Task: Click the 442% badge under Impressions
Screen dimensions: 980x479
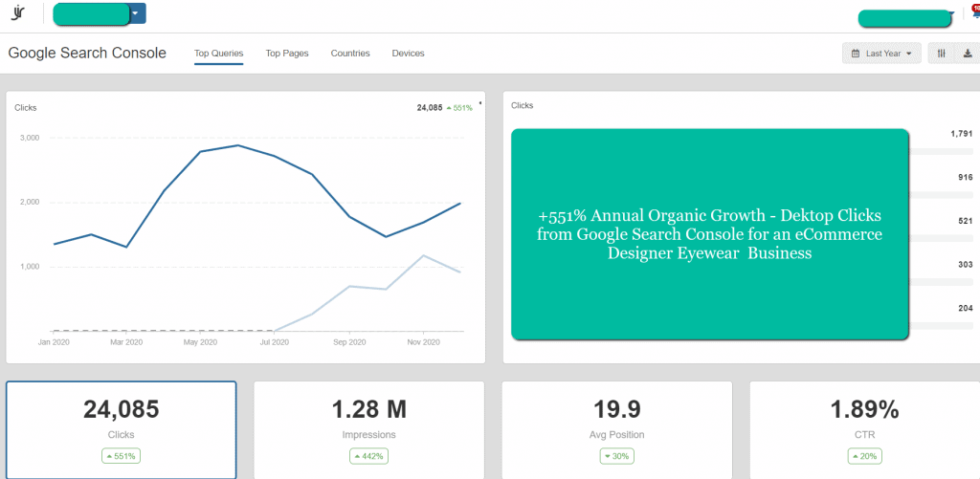Action: 368,456
